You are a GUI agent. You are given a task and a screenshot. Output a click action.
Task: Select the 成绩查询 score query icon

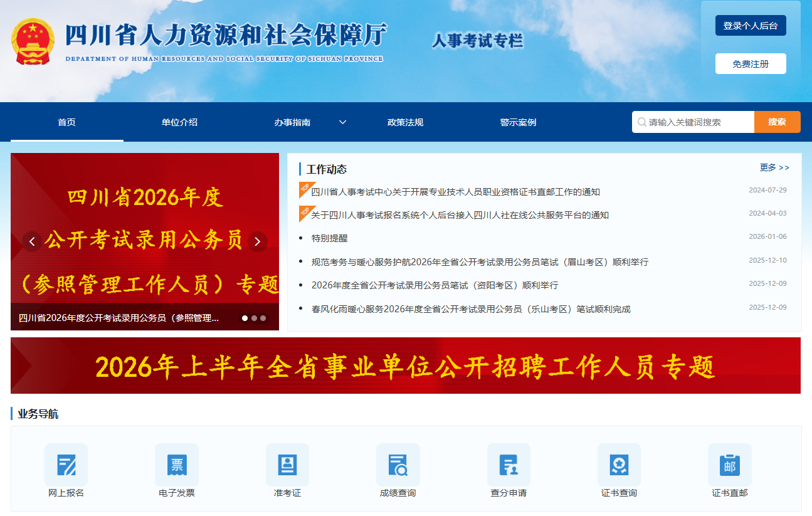point(398,465)
